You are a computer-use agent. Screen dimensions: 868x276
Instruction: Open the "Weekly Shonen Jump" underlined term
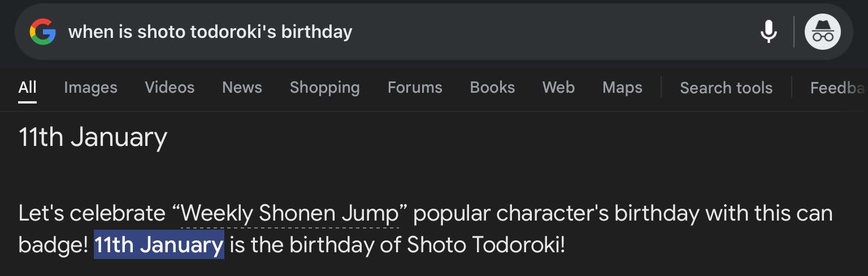(x=290, y=214)
